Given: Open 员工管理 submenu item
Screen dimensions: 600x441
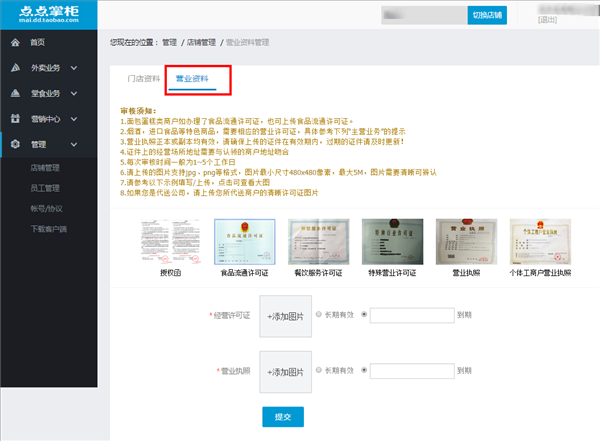Looking at the screenshot, I should pyautogui.click(x=45, y=188).
